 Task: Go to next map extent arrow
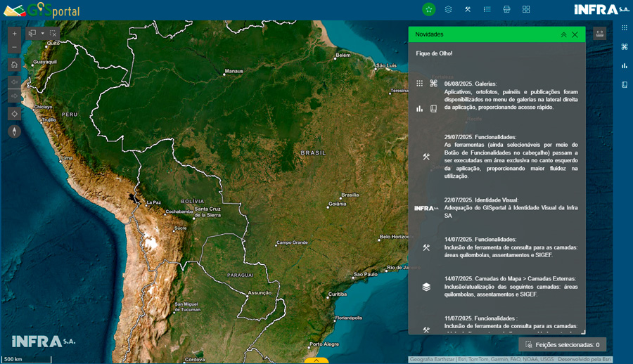pos(15,96)
